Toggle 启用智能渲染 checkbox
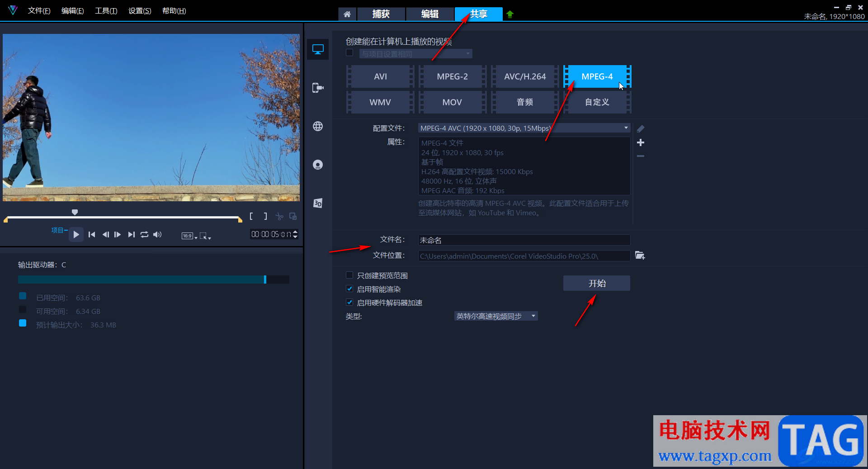868x469 pixels. point(349,289)
